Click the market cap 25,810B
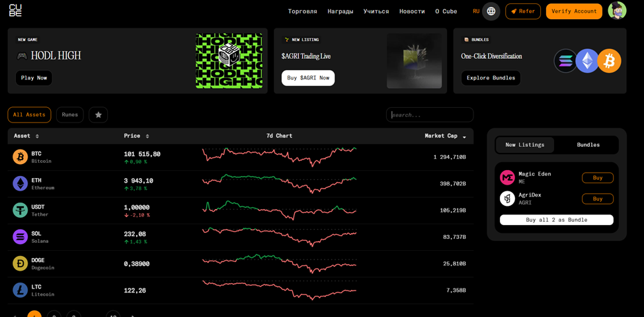644x317 pixels. [x=454, y=263]
